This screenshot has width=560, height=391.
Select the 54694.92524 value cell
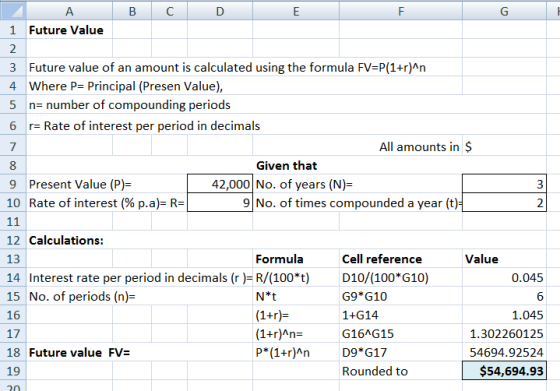click(x=504, y=352)
